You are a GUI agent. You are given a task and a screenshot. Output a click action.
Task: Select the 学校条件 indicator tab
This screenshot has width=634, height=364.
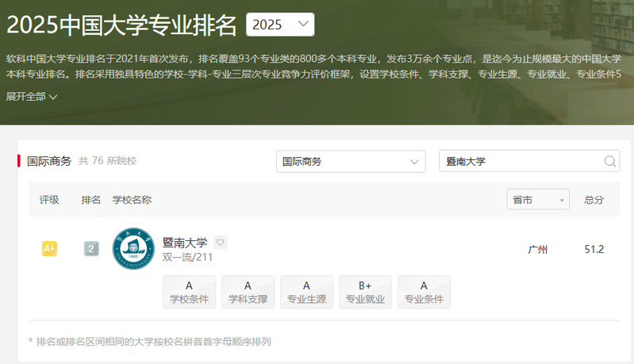tap(189, 292)
